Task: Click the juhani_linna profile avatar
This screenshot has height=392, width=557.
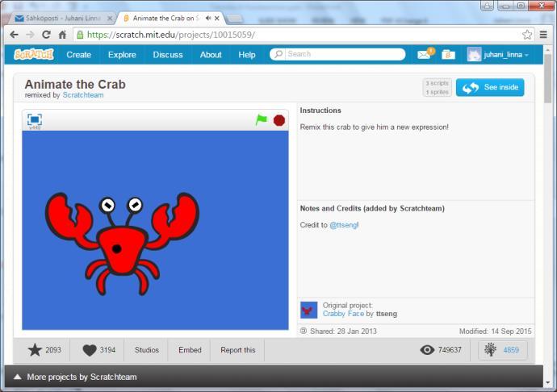Action: pyautogui.click(x=474, y=54)
